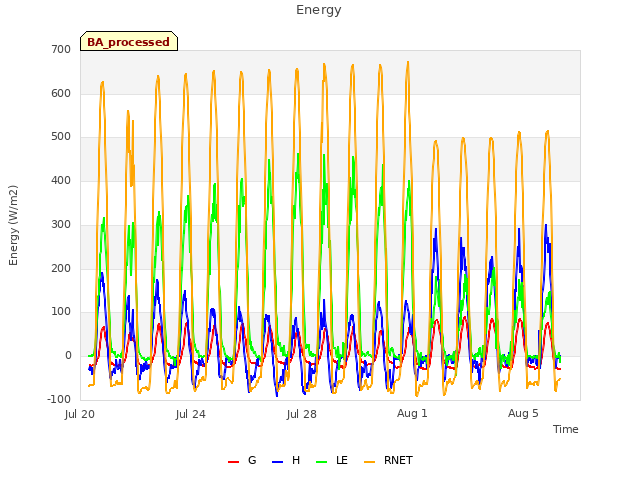Click the blue H legend swatch

(277, 462)
